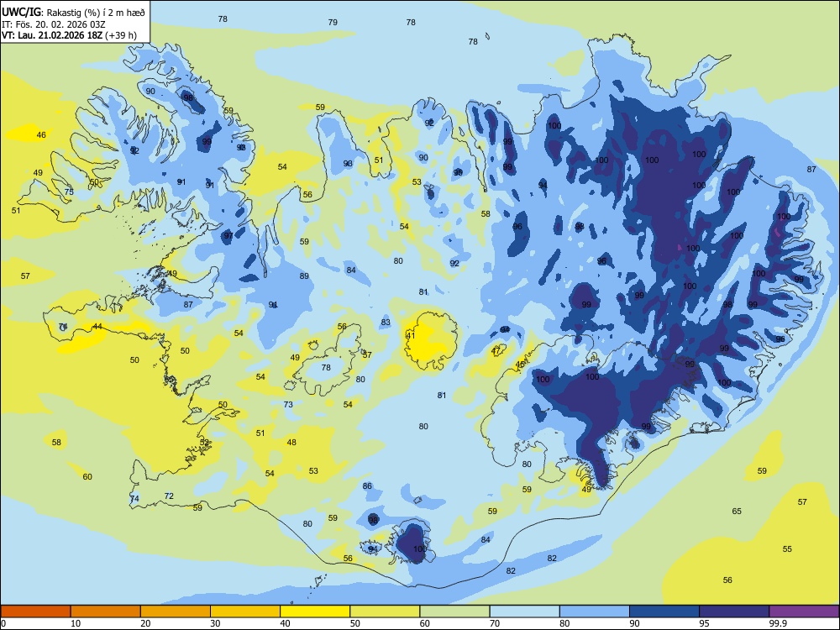Click the navy 95–99.9 legend swatch
The height and width of the screenshot is (630, 840).
coord(734,612)
